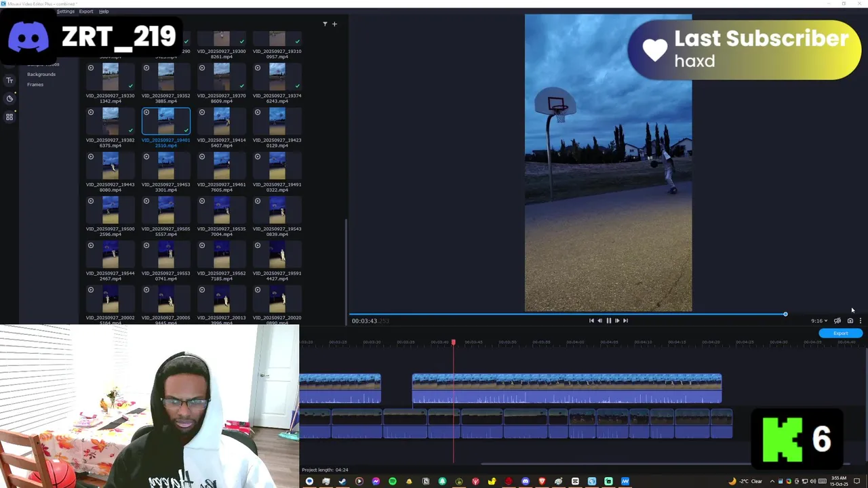The image size is (868, 488).
Task: Select the VID_20250927_194438080.mp4 thumbnail
Action: pyautogui.click(x=111, y=166)
